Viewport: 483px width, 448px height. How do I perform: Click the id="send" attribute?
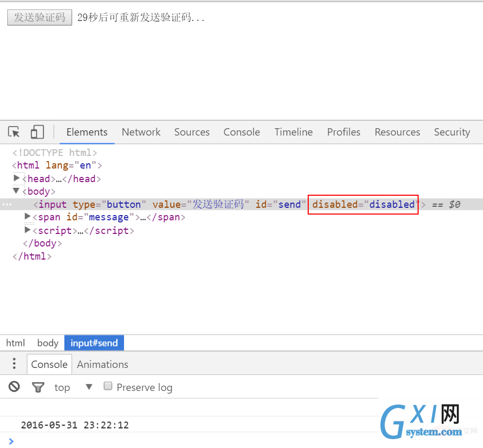coord(280,204)
